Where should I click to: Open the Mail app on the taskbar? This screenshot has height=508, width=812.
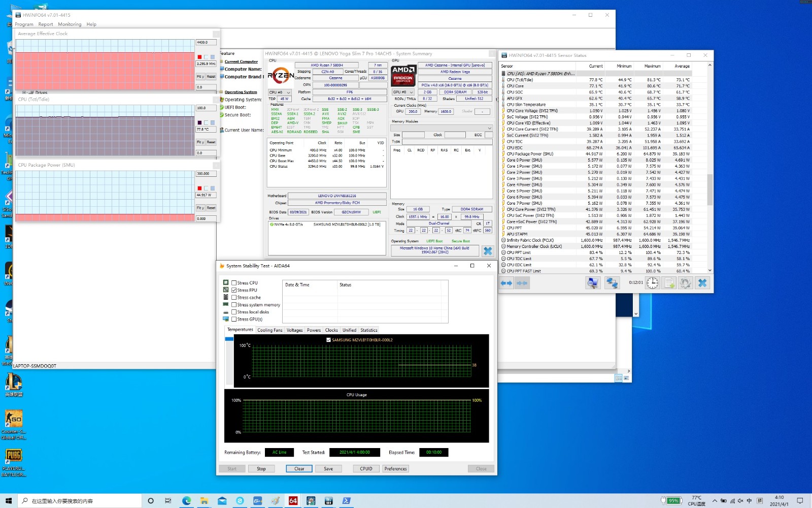(x=222, y=501)
